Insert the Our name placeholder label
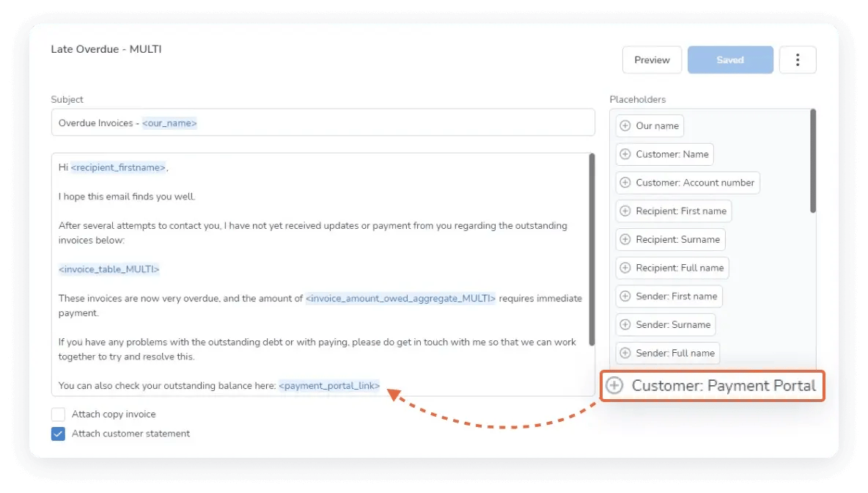This screenshot has width=868, height=493. (657, 125)
